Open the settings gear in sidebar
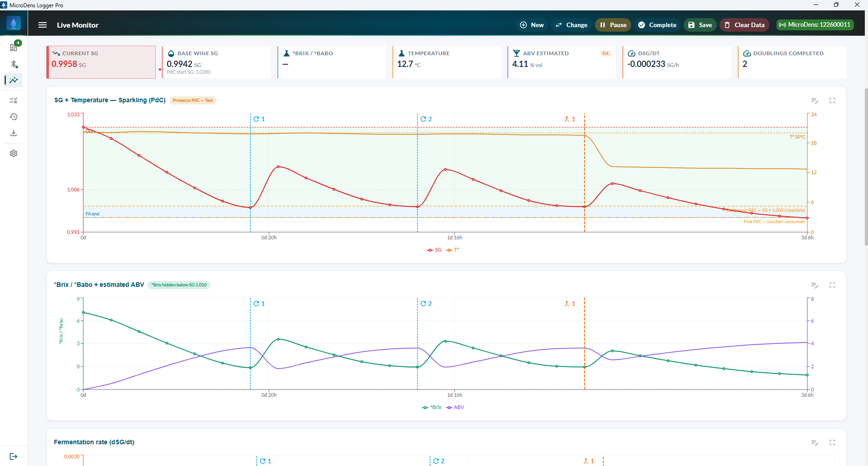Image resolution: width=868 pixels, height=466 pixels. [x=14, y=153]
